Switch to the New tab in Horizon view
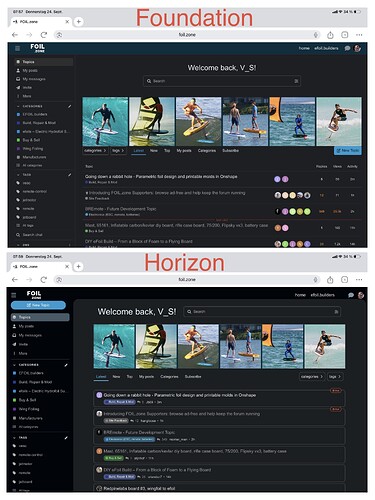 [116, 377]
